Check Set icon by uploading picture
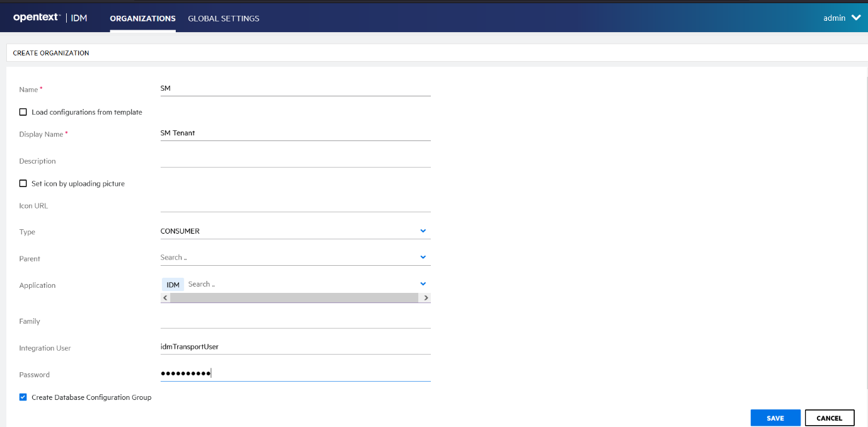 23,183
